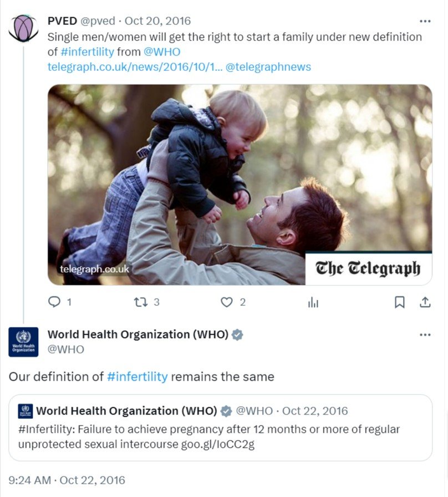
Task: Open WHO profile avatar
Action: pos(23,342)
